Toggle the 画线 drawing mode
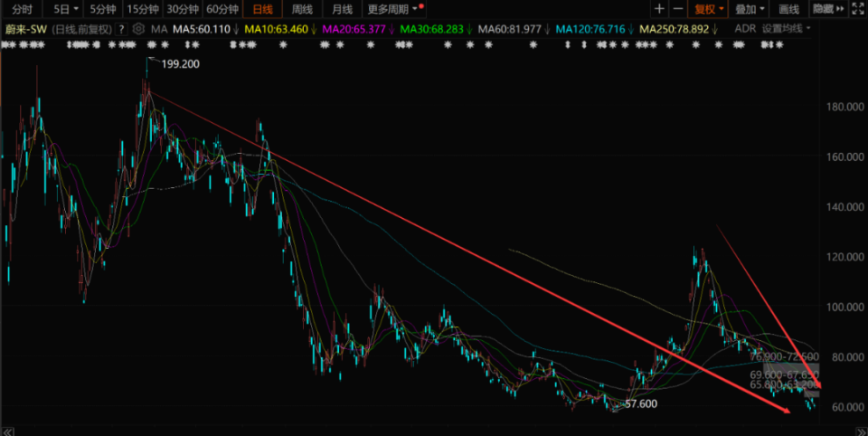868x436 pixels. pyautogui.click(x=788, y=9)
